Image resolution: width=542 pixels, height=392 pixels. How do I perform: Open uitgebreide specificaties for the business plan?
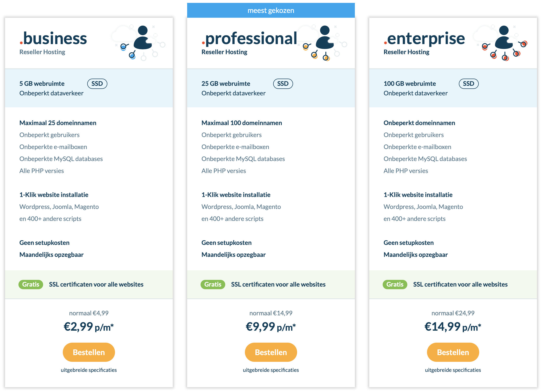point(89,370)
